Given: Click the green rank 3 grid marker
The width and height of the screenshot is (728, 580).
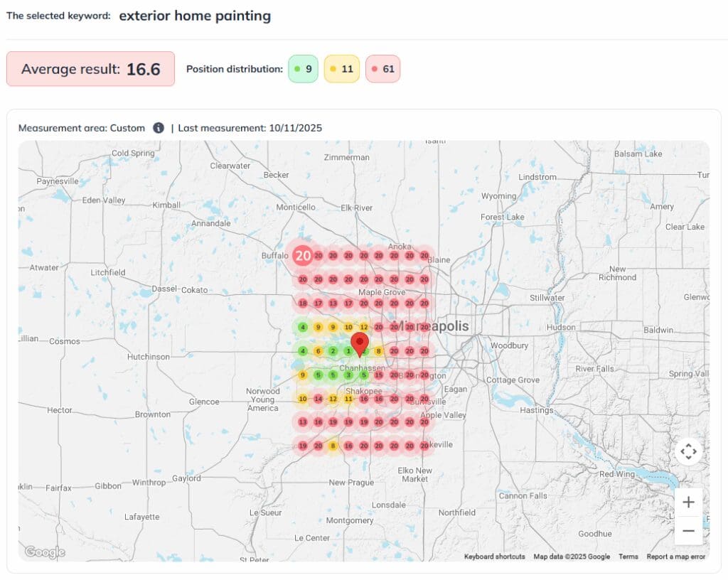Looking at the screenshot, I should coord(348,375).
